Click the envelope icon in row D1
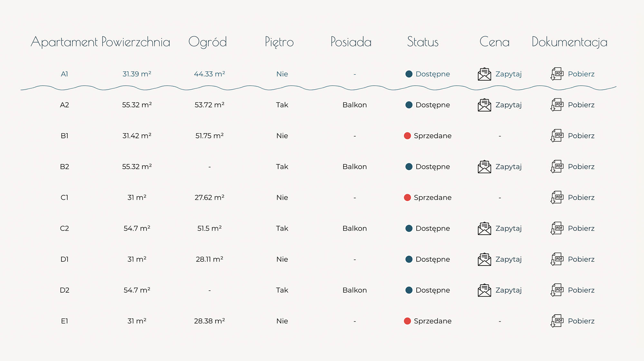The image size is (644, 361). 484,259
